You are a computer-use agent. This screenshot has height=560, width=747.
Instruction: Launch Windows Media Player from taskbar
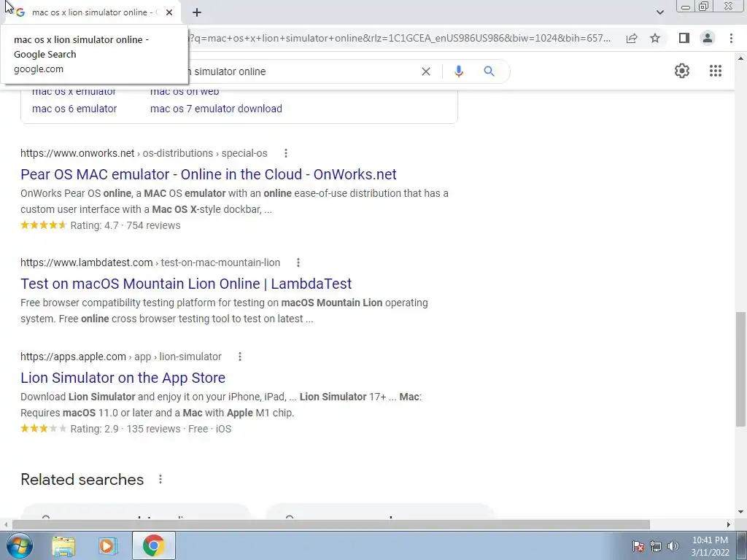coord(108,545)
